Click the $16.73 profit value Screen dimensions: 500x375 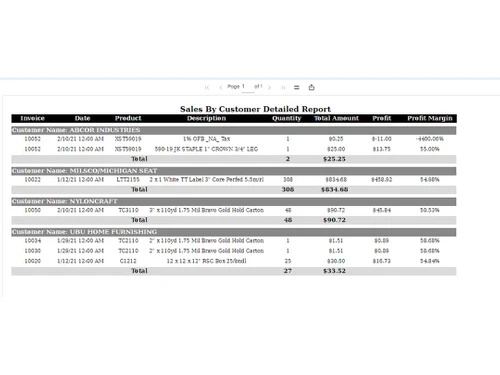[382, 261]
